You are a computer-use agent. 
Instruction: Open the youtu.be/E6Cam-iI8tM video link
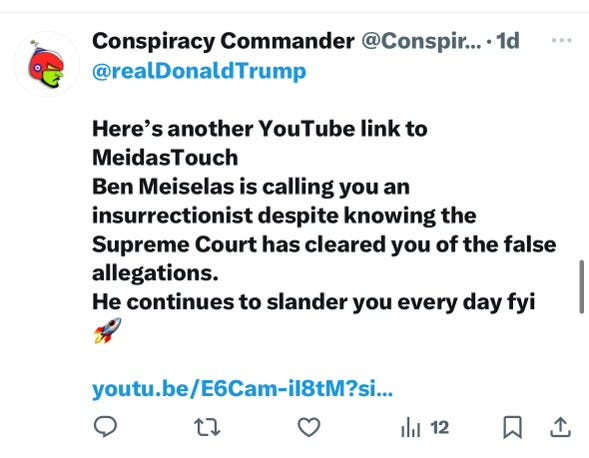click(243, 389)
